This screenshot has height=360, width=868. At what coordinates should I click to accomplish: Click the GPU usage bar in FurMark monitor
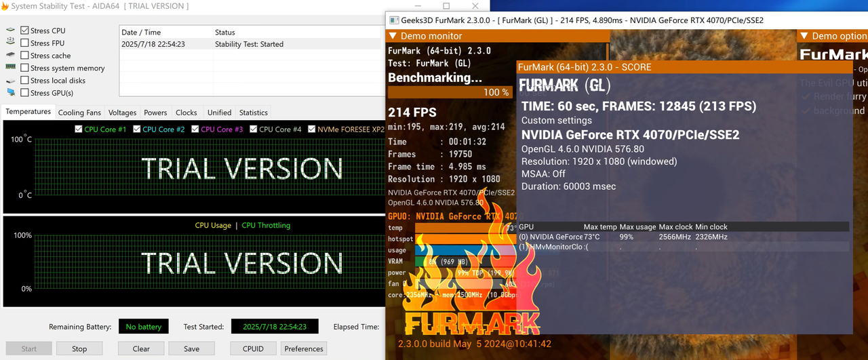click(467, 249)
